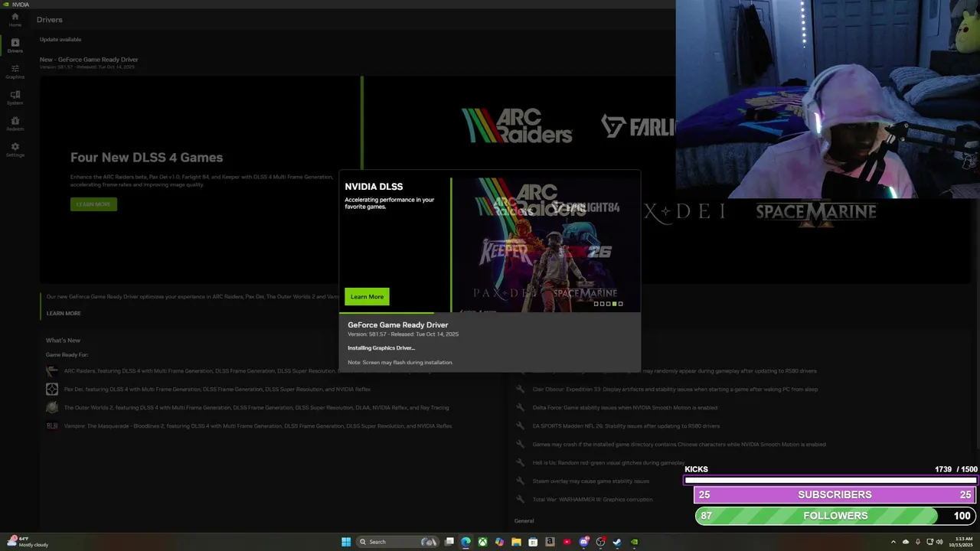The image size is (980, 551).
Task: Click 'Steam overlay may cause game stability issues'
Action: (591, 481)
